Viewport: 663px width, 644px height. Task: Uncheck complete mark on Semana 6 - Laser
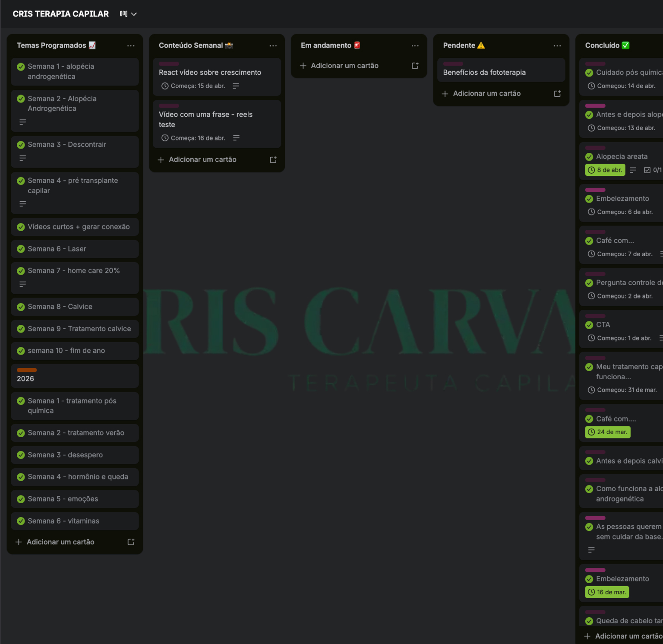[21, 249]
